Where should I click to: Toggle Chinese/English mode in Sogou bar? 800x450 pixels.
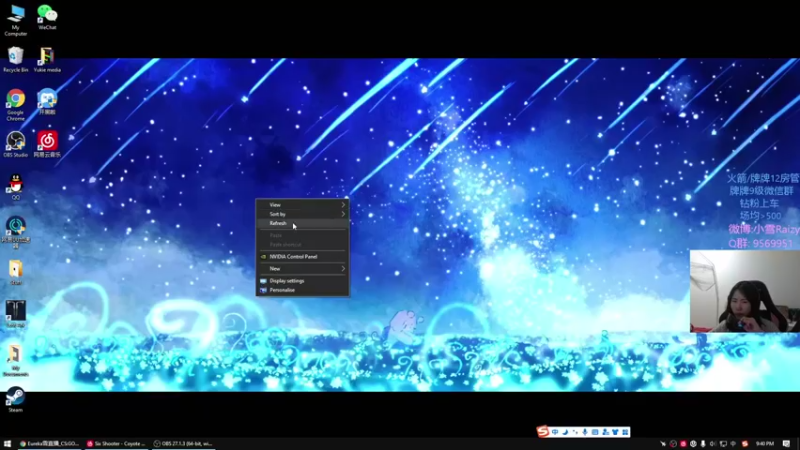(555, 432)
